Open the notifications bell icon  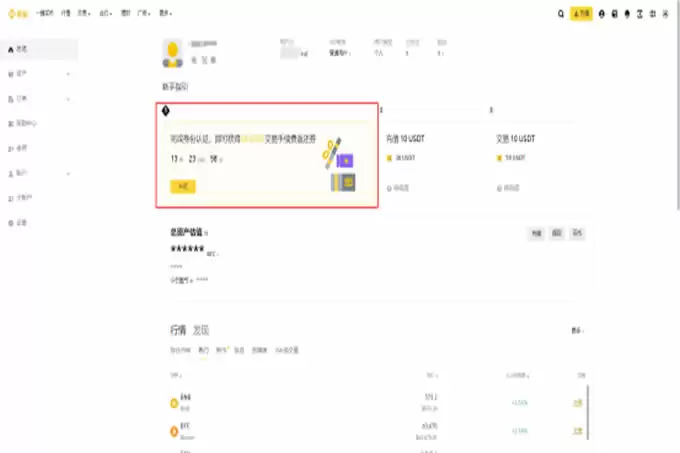(627, 14)
